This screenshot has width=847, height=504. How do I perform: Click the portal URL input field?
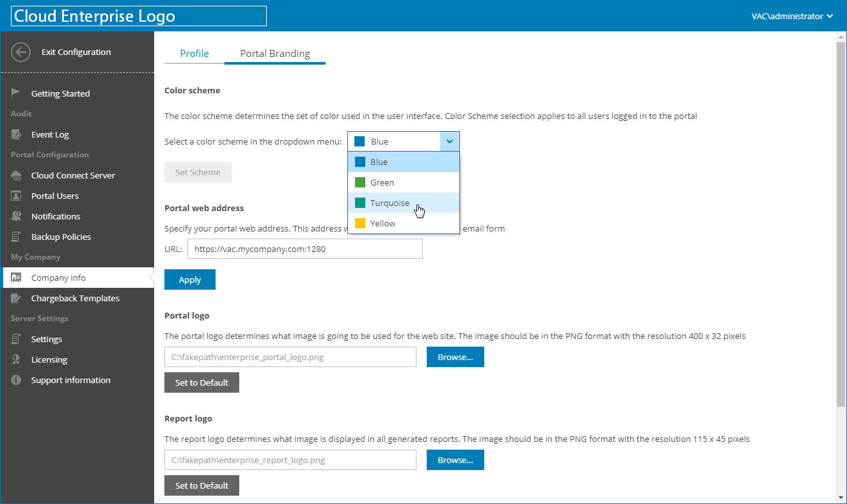[305, 249]
